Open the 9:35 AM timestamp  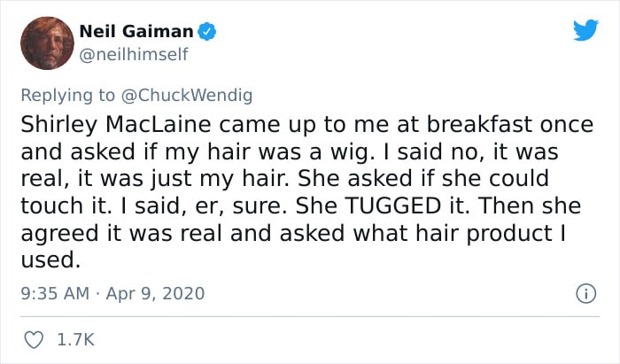coord(55,294)
